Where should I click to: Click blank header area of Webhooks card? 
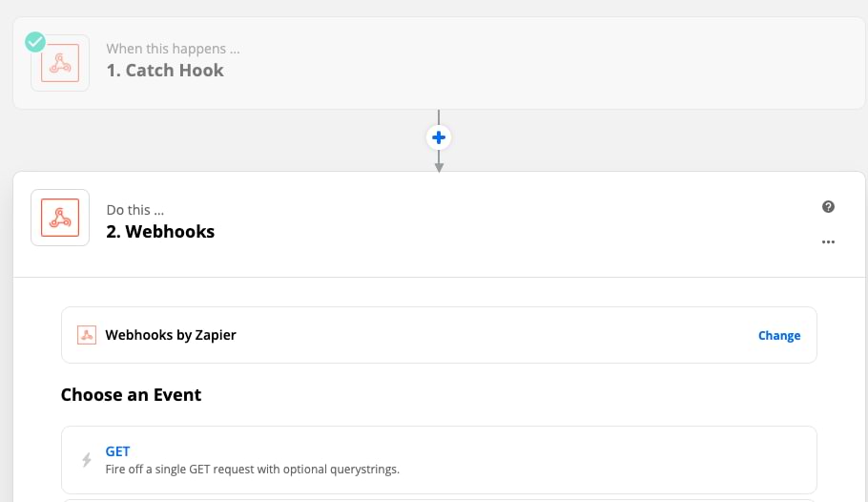point(498,224)
